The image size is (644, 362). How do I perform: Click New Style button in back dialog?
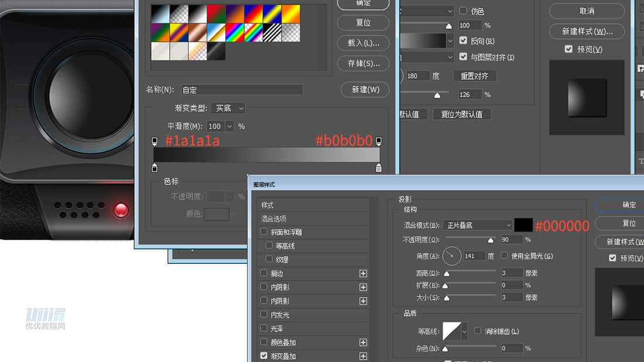tap(587, 31)
